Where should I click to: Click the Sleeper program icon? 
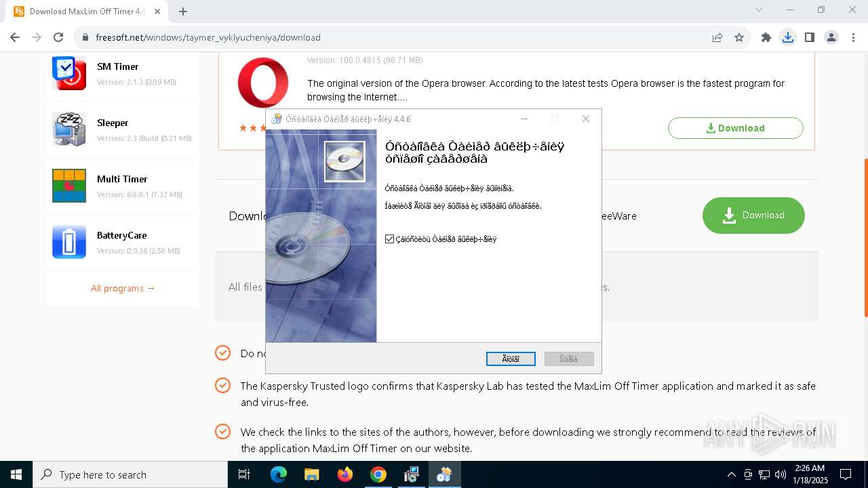(69, 129)
